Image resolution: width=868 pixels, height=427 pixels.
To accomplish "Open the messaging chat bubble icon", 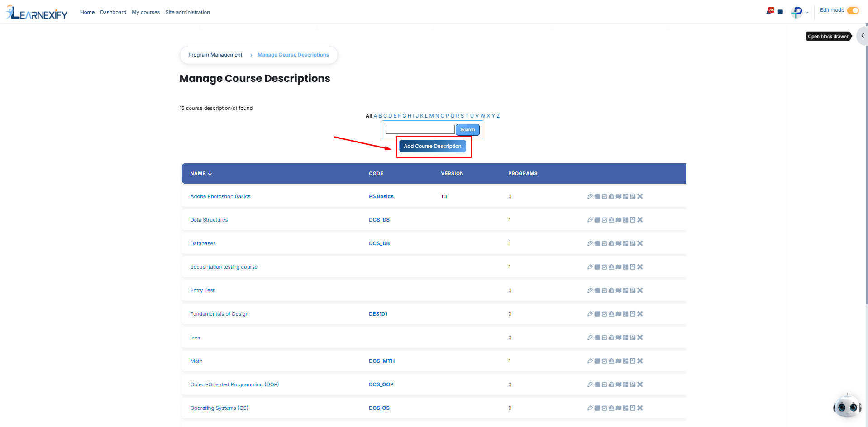I will (x=780, y=12).
